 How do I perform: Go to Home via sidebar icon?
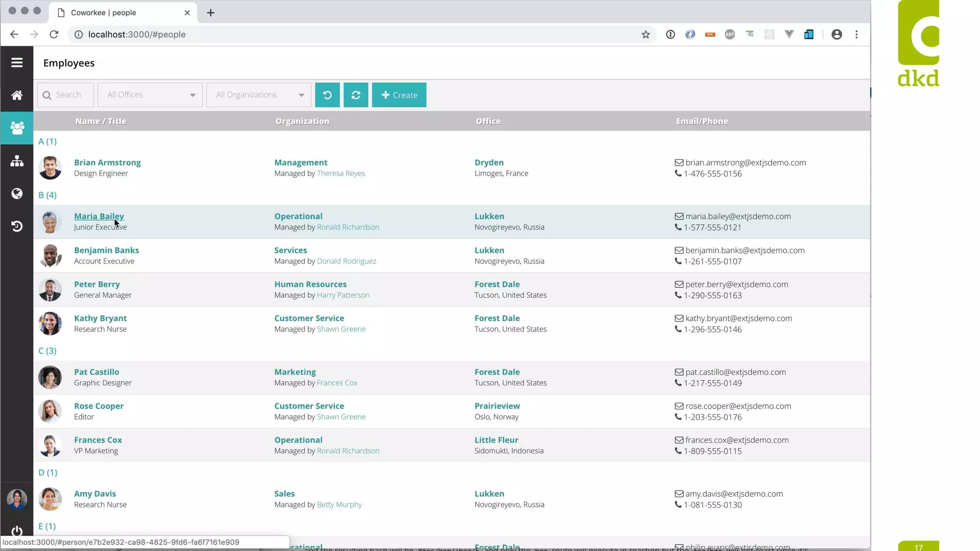(17, 95)
